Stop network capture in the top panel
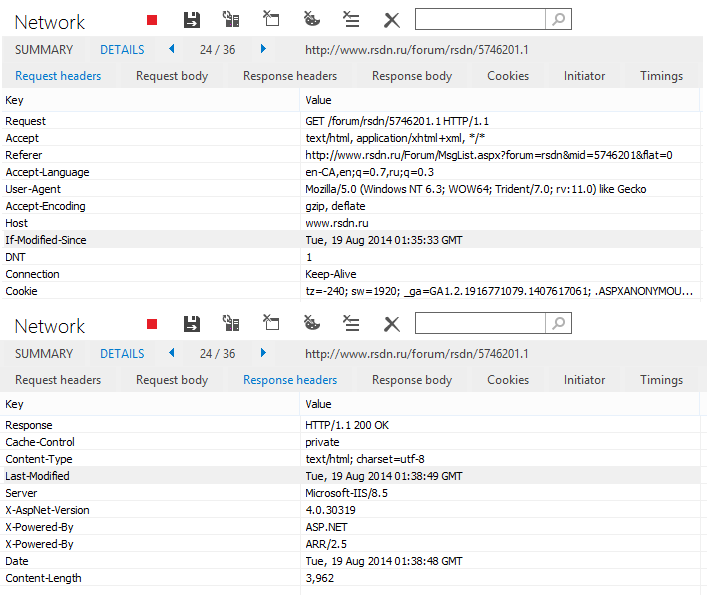This screenshot has width=710, height=603. click(152, 20)
